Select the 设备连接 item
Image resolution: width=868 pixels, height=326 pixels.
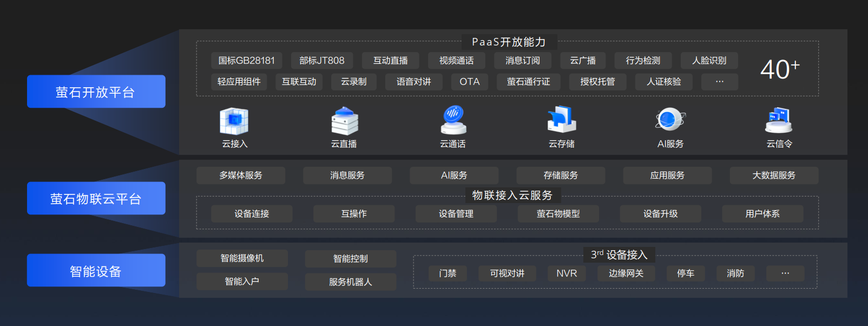252,214
